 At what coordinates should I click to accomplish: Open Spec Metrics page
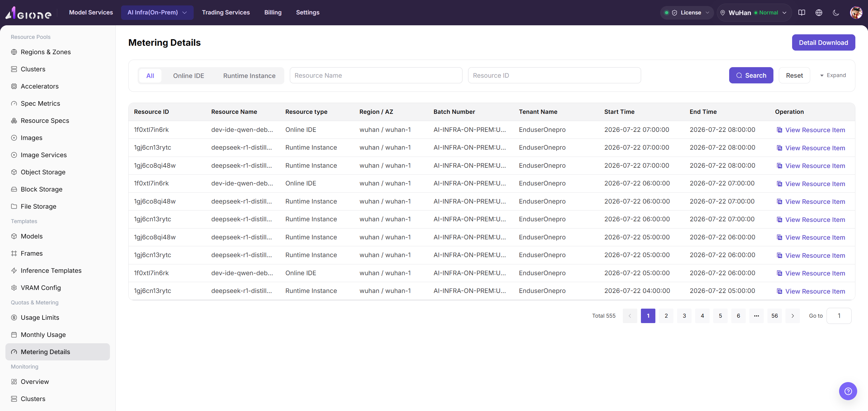tap(58, 103)
